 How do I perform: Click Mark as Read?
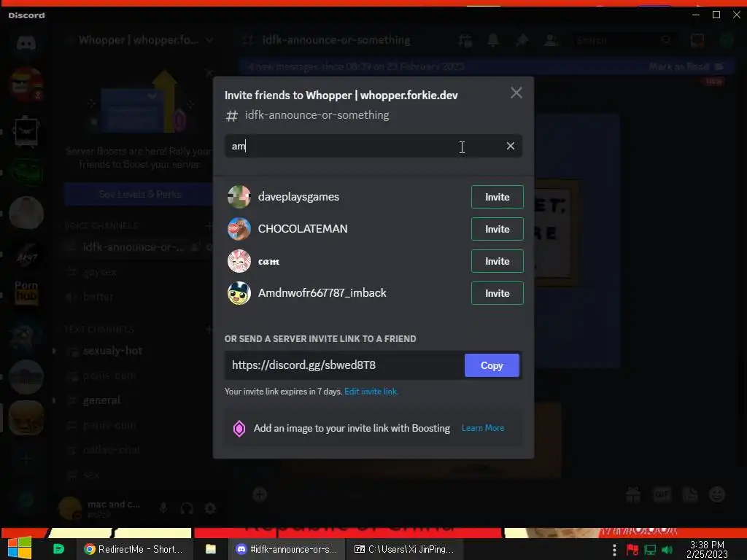point(686,66)
